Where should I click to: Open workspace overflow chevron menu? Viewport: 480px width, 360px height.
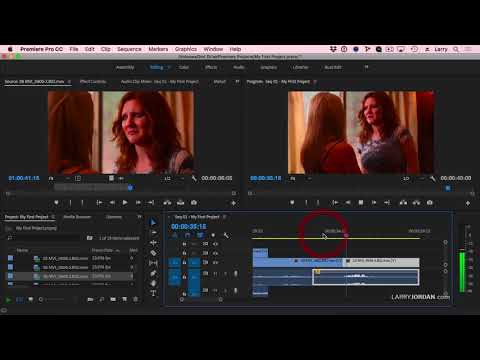(366, 67)
